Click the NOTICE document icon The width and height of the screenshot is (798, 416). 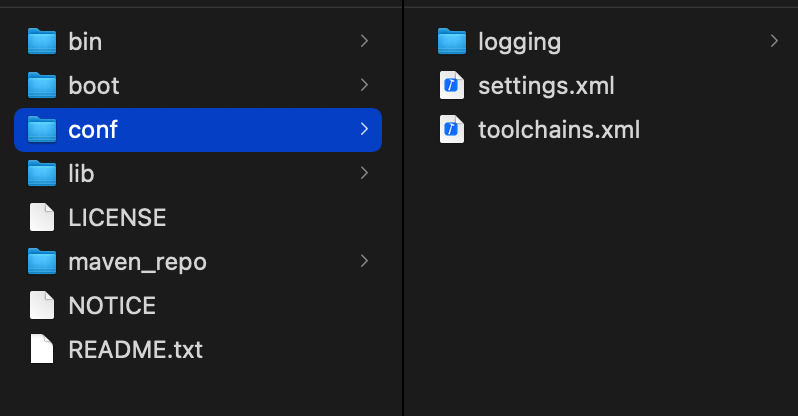[42, 306]
